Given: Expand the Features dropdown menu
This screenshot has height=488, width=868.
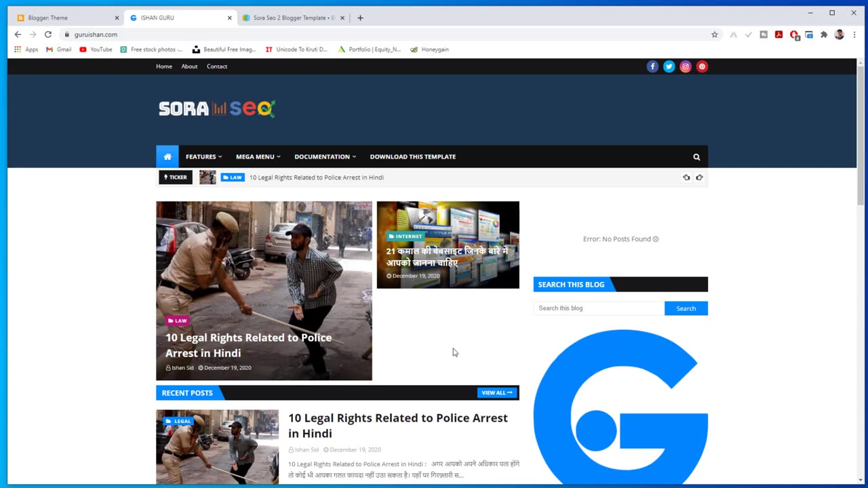Looking at the screenshot, I should (203, 157).
